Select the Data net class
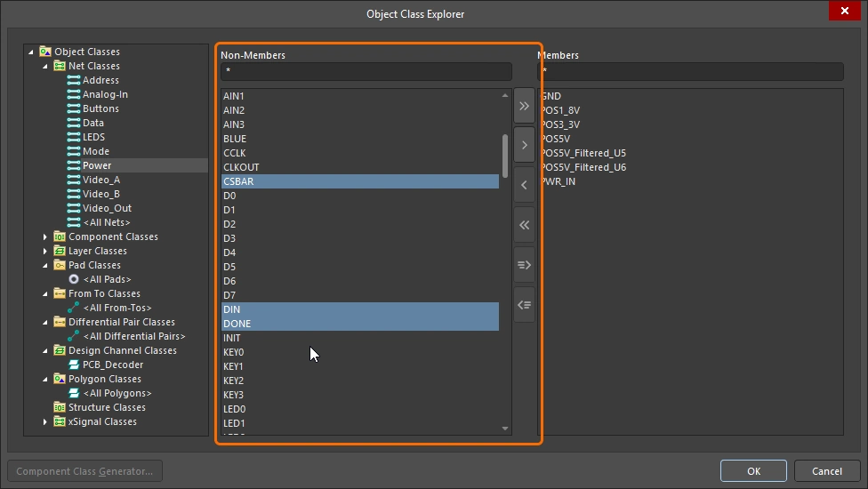Viewport: 868px width, 489px height. [93, 123]
